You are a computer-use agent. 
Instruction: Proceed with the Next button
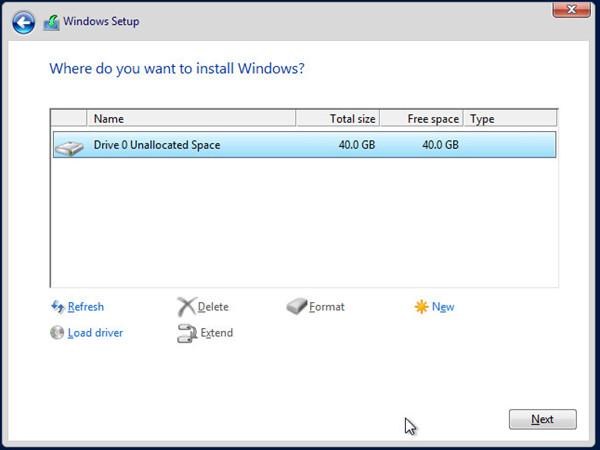[543, 419]
